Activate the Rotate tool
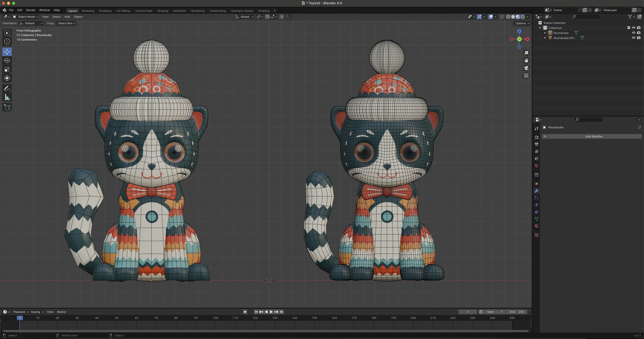The image size is (644, 339). (7, 60)
